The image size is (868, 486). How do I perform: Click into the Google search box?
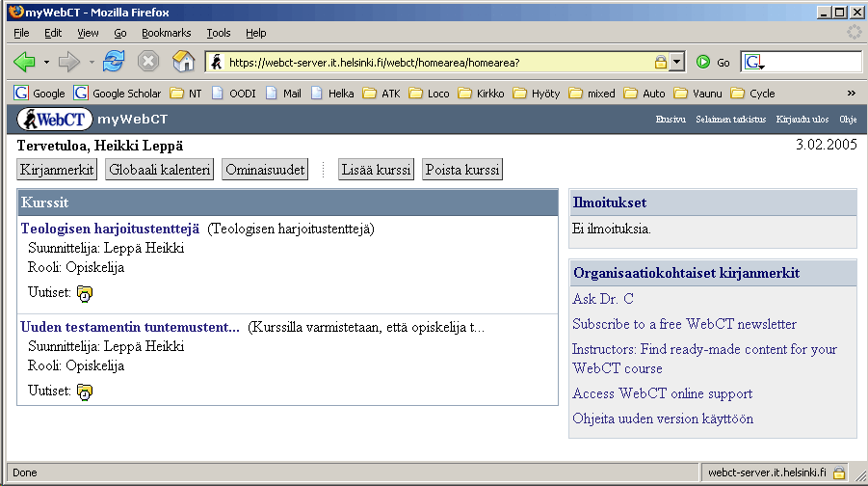(x=813, y=62)
